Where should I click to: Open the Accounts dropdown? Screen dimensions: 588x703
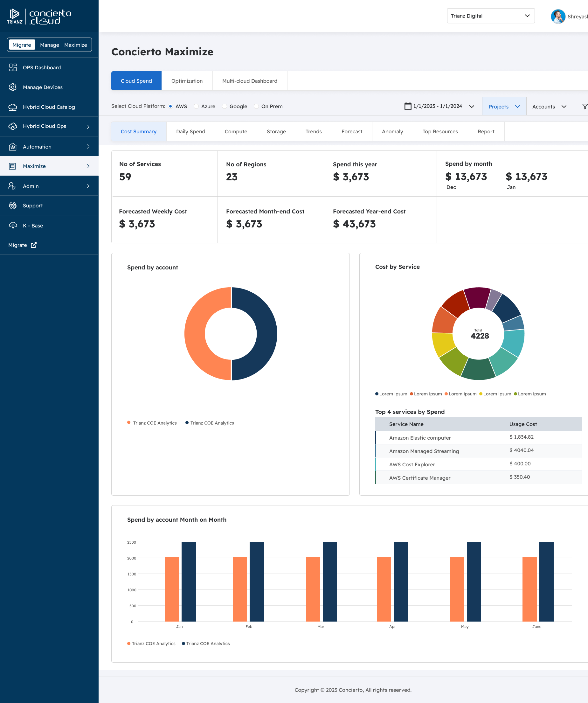[x=550, y=106]
